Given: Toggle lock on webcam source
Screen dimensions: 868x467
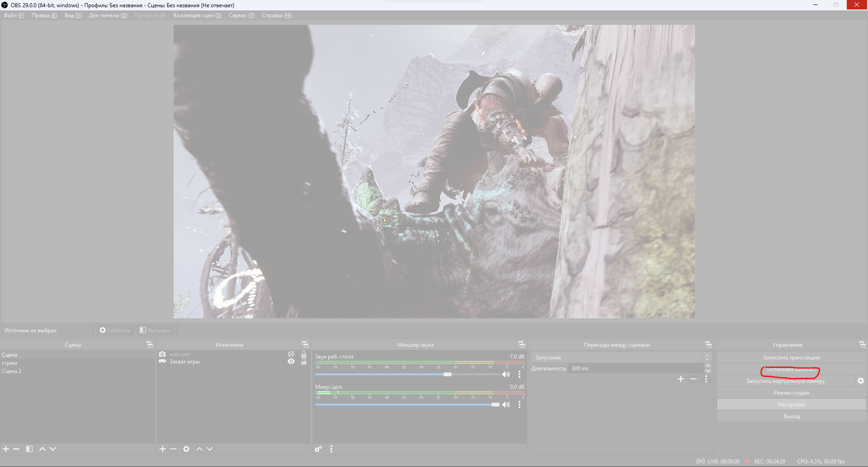Looking at the screenshot, I should pyautogui.click(x=304, y=354).
